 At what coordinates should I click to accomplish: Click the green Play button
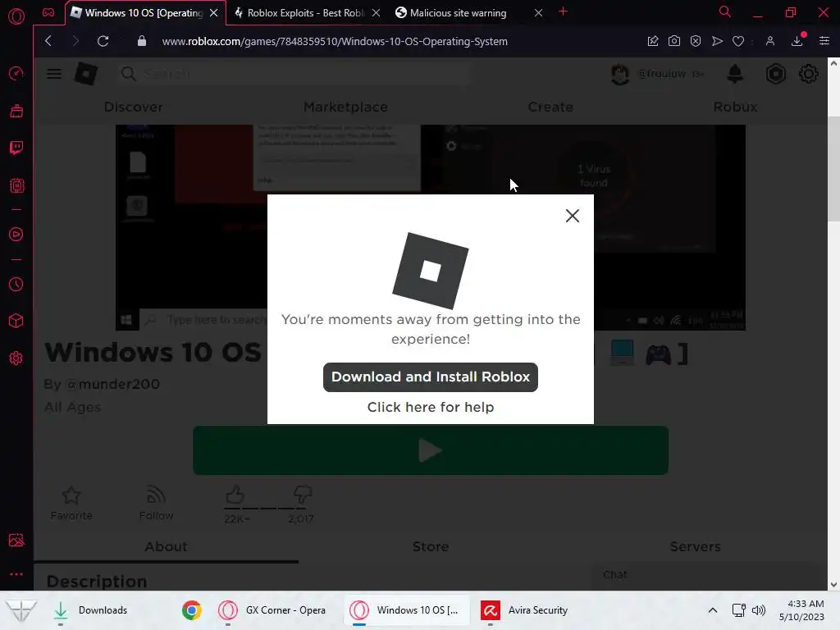[430, 450]
